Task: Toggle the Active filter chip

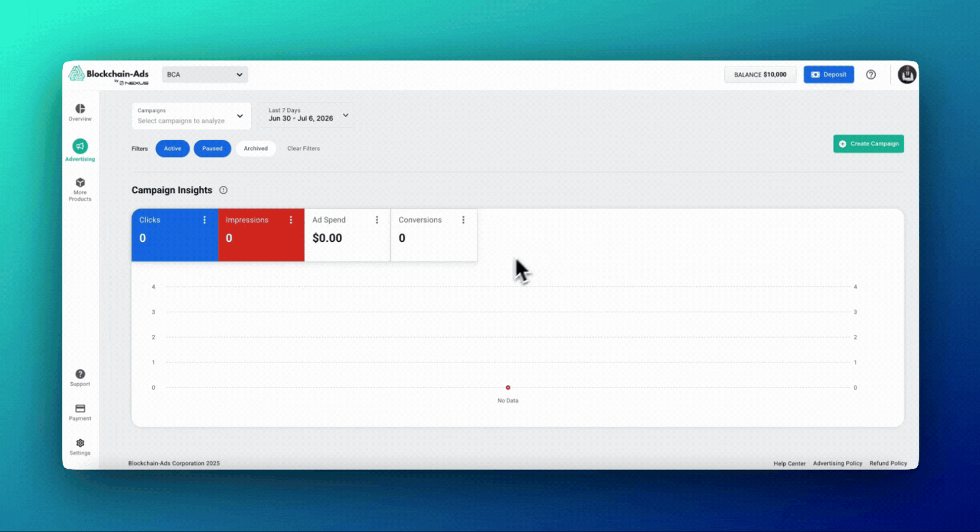Action: (x=172, y=149)
